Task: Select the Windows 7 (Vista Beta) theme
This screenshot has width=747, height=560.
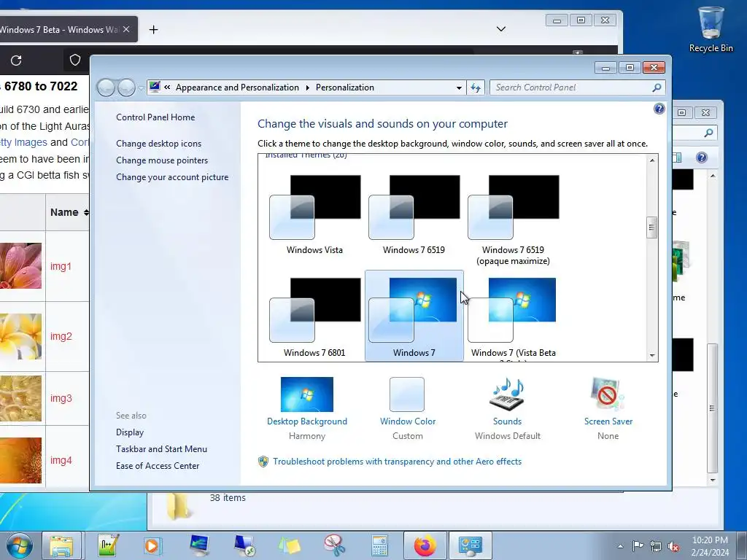Action: (513, 316)
